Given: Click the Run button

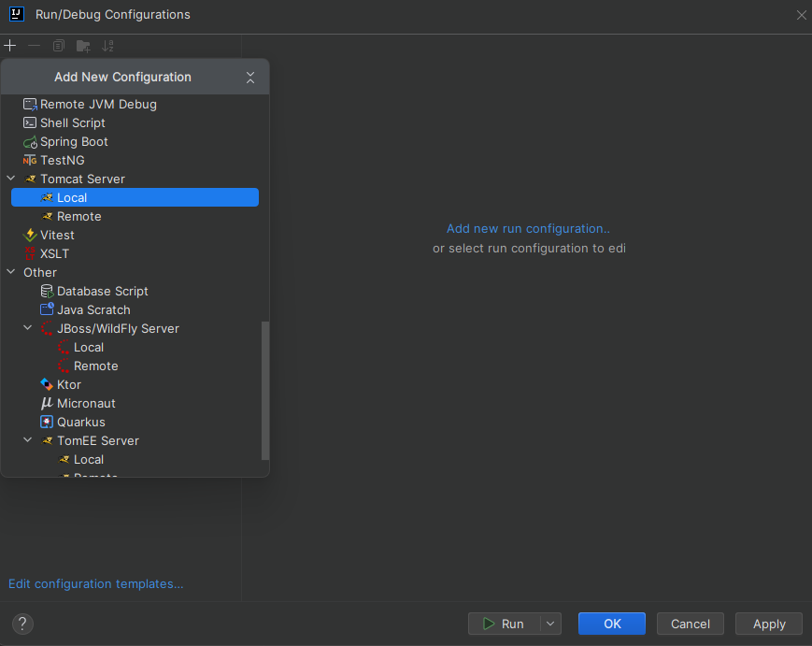Looking at the screenshot, I should [504, 624].
